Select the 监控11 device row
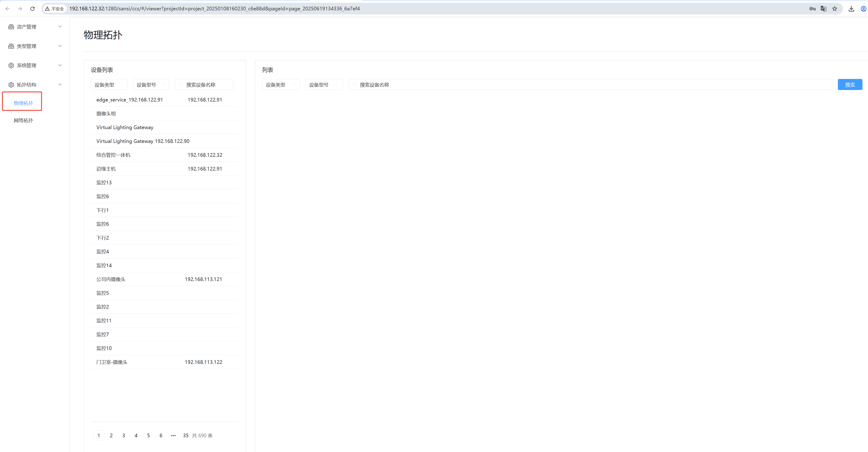868x452 pixels. click(x=165, y=321)
